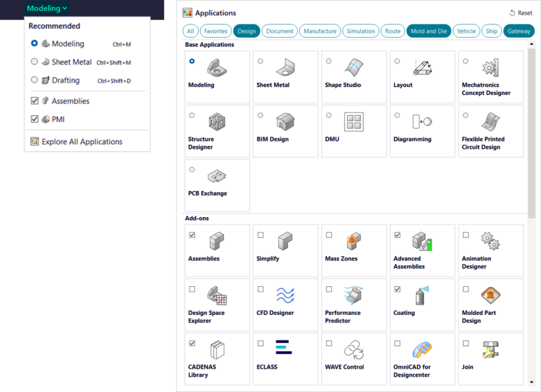This screenshot has height=392, width=541.
Task: Click the Simplify add-on icon
Action: [x=286, y=241]
